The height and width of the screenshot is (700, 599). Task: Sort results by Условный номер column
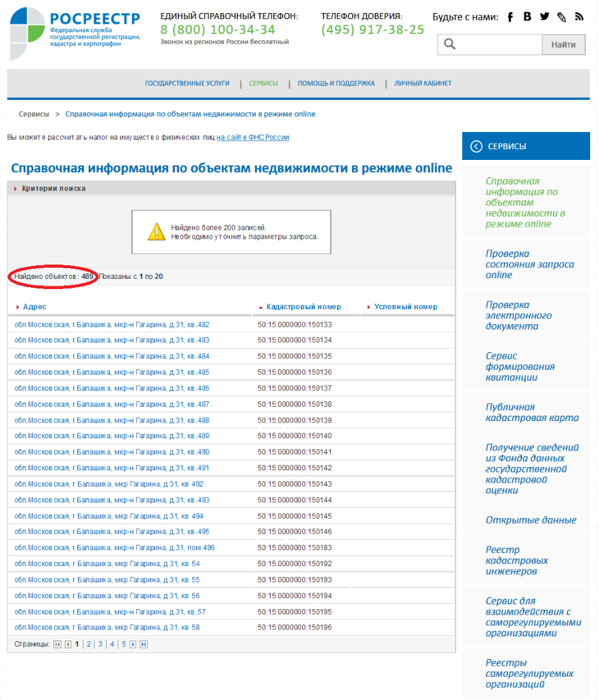(x=405, y=307)
